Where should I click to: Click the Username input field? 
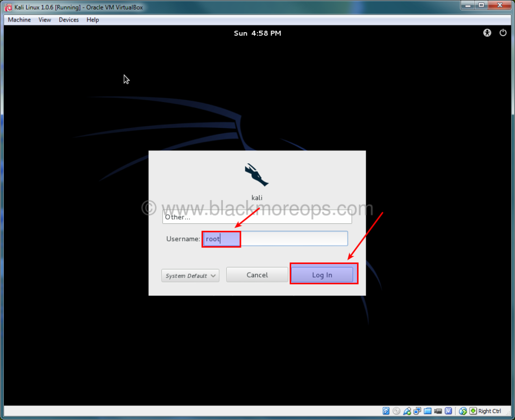[x=275, y=238]
